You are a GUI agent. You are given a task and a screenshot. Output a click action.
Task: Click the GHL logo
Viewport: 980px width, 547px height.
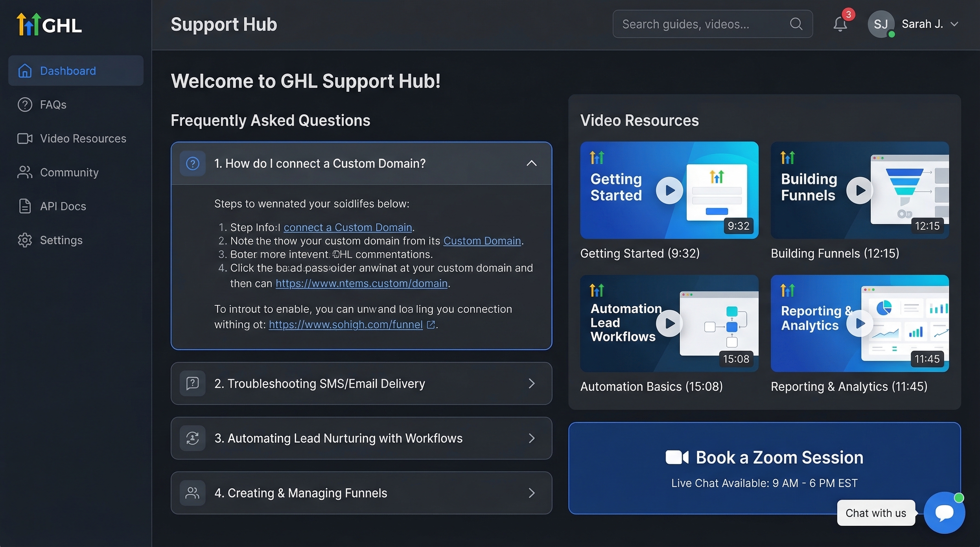pos(49,24)
